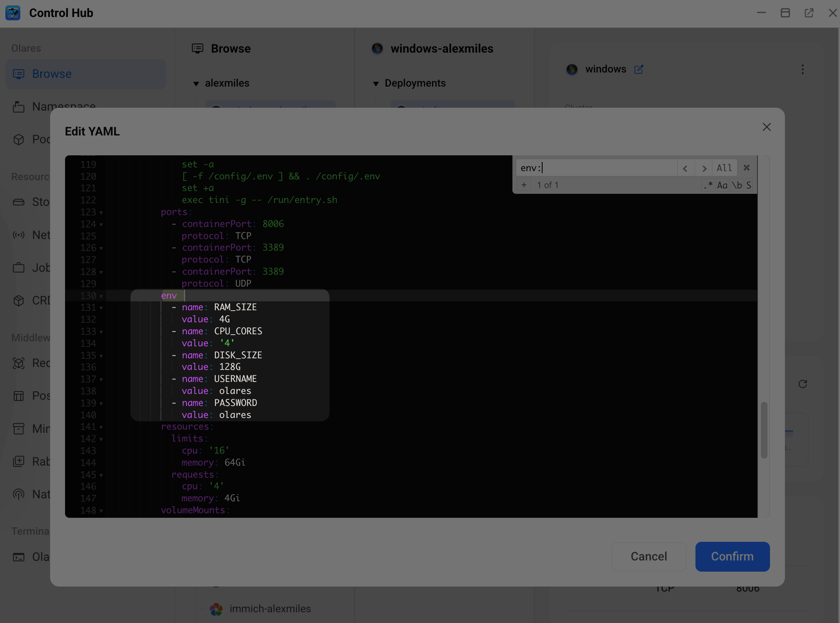The width and height of the screenshot is (840, 623).
Task: Click the Olares terminal icon in sidebar
Action: click(x=19, y=557)
